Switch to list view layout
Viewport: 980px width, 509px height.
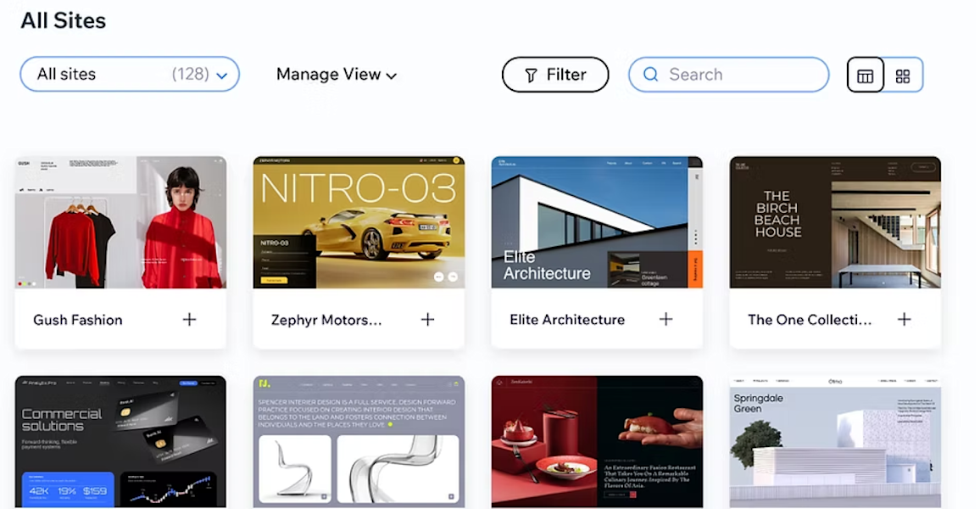pos(865,76)
